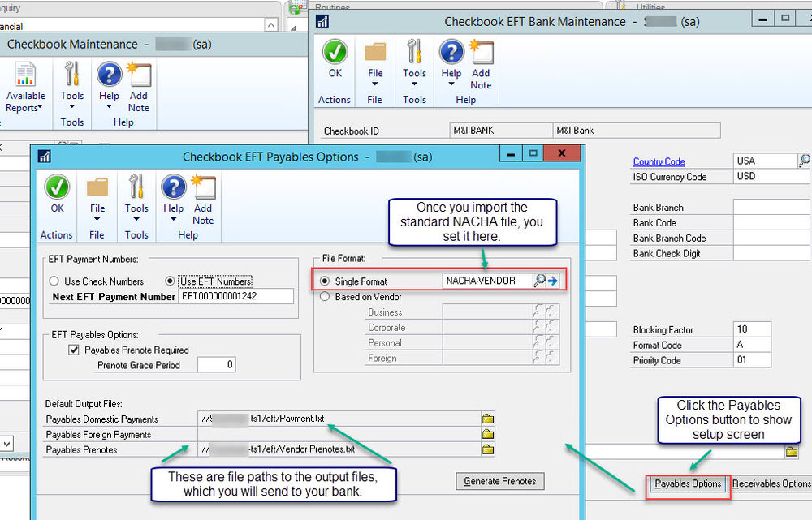Screen dimensions: 812x520
Task: Open File icon in EFT Bank Maintenance window
Action: pyautogui.click(x=375, y=52)
